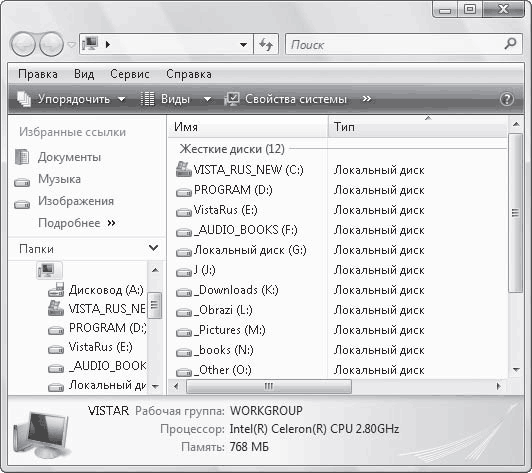Click the vertical file list scrollbar thumb
Image resolution: width=532 pixels, height=473 pixels.
(516, 212)
